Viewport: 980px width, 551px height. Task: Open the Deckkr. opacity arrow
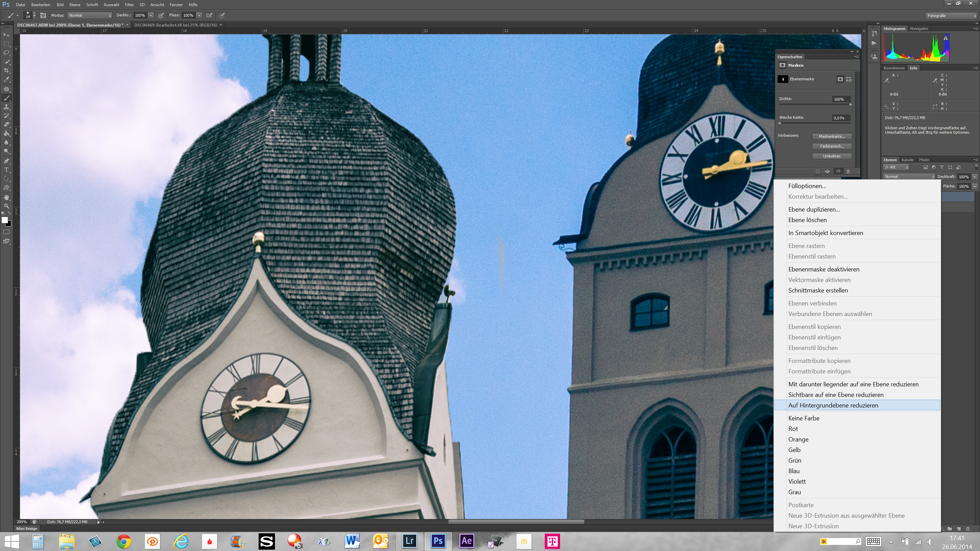pyautogui.click(x=151, y=16)
